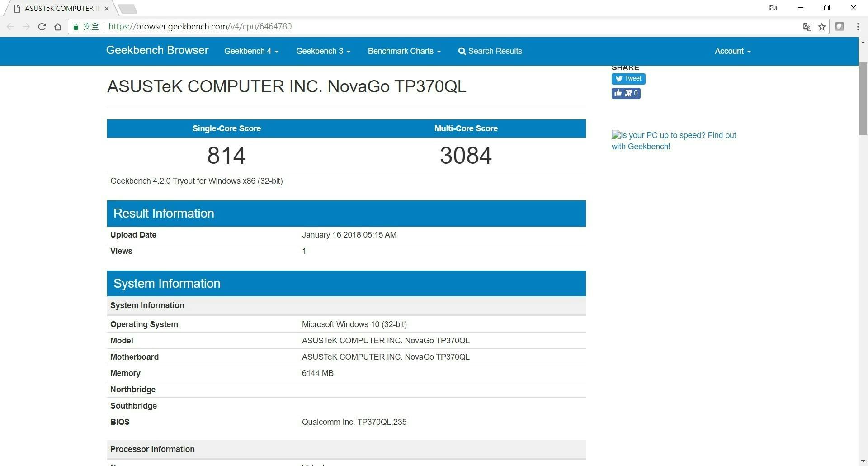Select the multi-core score 3084

point(466,155)
